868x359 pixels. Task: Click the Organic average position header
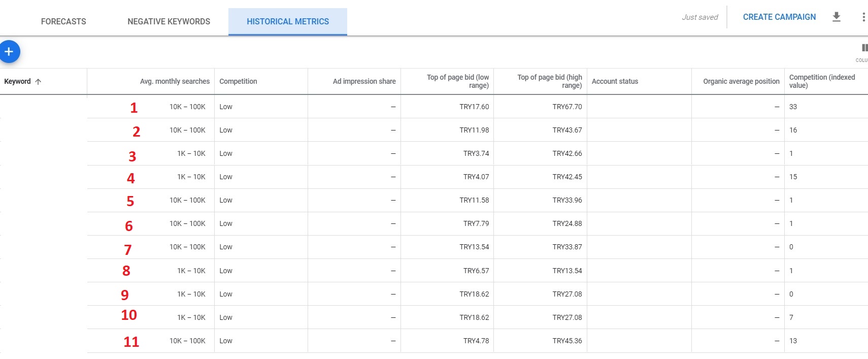click(x=741, y=81)
